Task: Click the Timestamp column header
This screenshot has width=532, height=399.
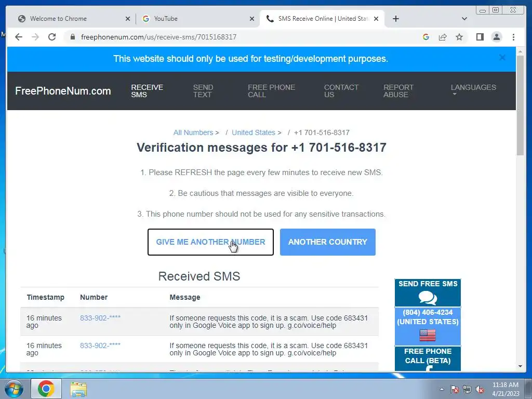Action: click(x=46, y=297)
